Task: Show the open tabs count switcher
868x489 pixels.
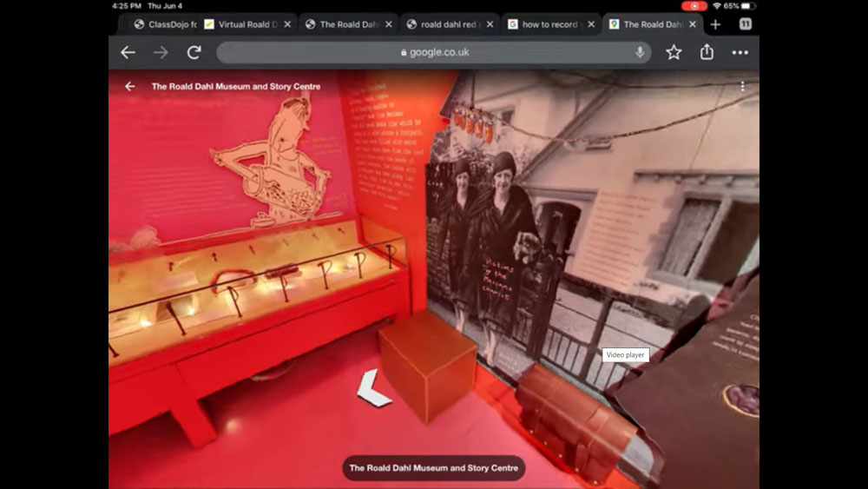Action: (746, 24)
